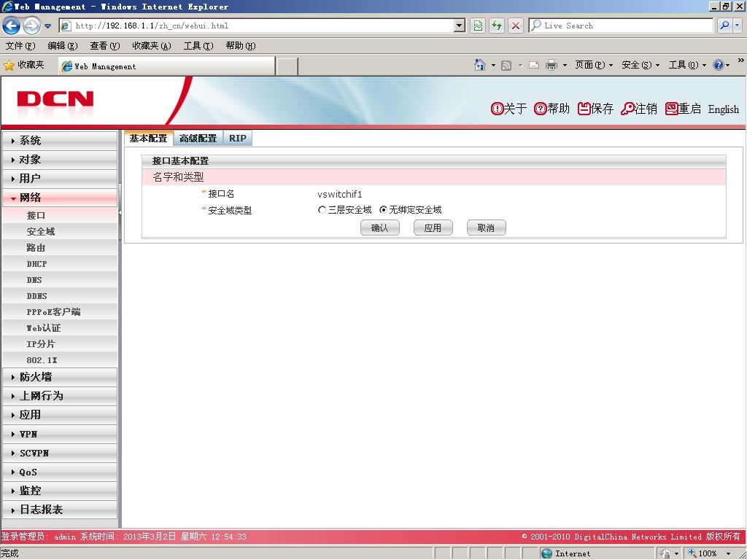The height and width of the screenshot is (560, 747).
Task: Open the 文件(F) menu
Action: [x=20, y=46]
